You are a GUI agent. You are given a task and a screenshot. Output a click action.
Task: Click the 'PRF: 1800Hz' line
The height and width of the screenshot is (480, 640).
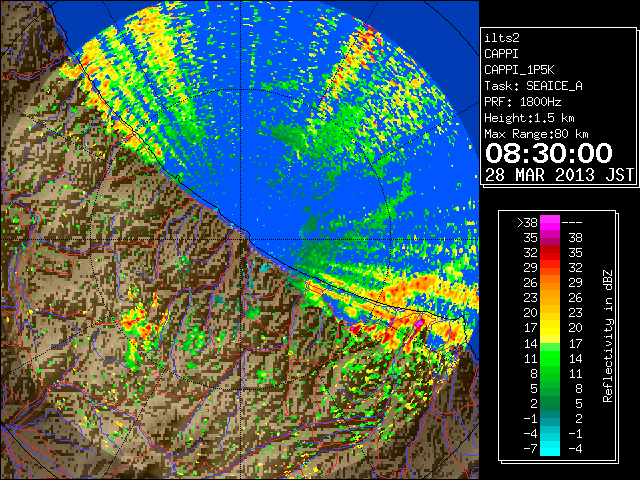click(523, 102)
